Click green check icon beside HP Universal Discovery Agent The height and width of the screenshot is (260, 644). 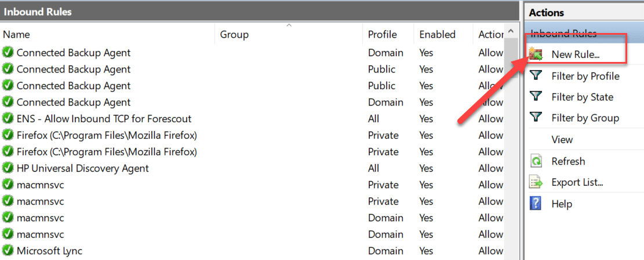click(x=8, y=169)
